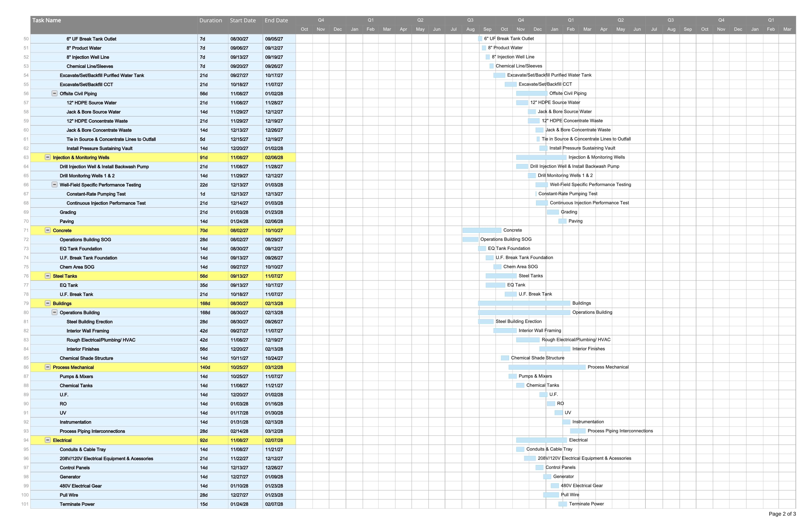Select the '08/02/27' start date of Concrete

point(246,230)
